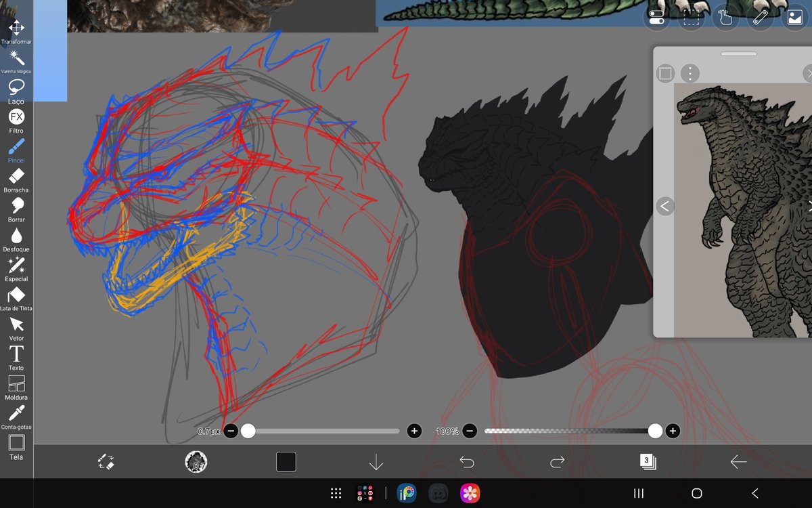
Task: Tap the down arrow hide toolbar button
Action: pos(376,462)
